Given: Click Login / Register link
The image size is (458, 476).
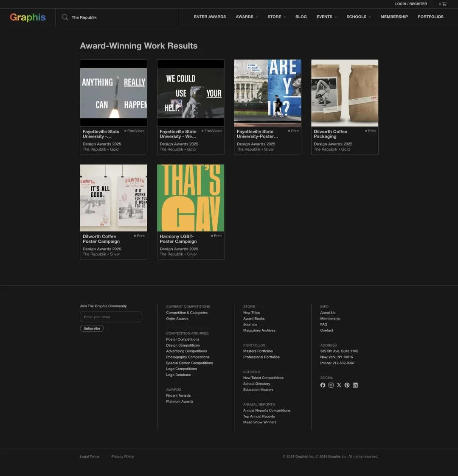Looking at the screenshot, I should coord(411,4).
